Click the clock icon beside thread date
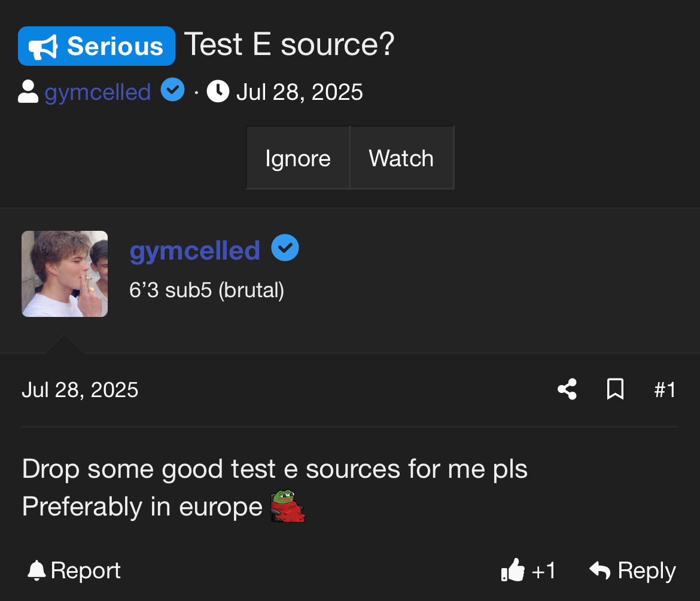The height and width of the screenshot is (601, 700). 218,92
